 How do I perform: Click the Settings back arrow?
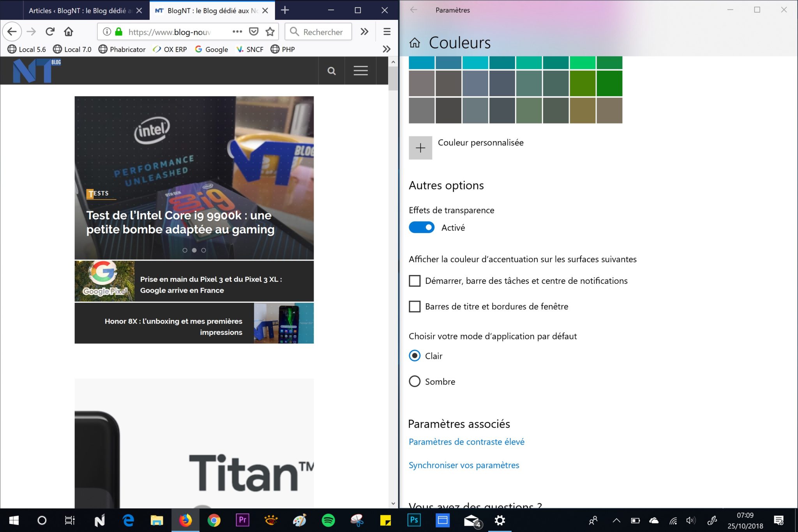(414, 10)
